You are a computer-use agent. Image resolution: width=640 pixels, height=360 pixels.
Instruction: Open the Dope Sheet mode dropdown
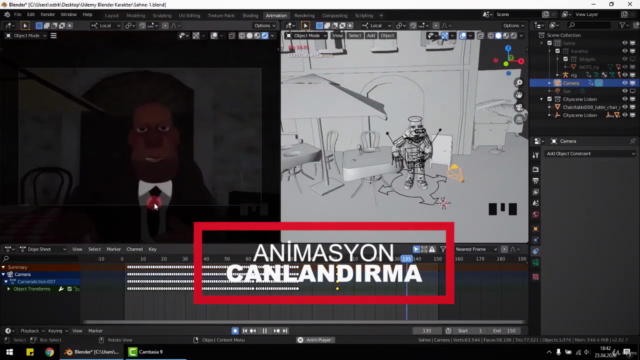coord(43,249)
